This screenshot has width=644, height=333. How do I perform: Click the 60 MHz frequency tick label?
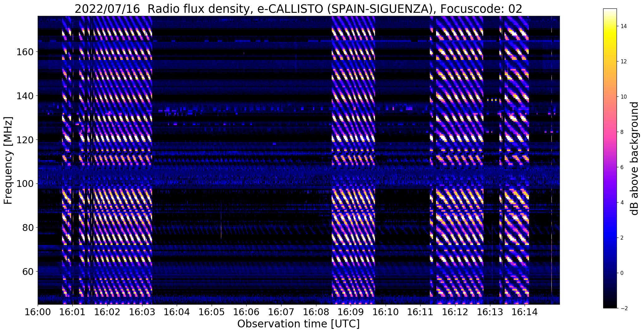pyautogui.click(x=28, y=272)
